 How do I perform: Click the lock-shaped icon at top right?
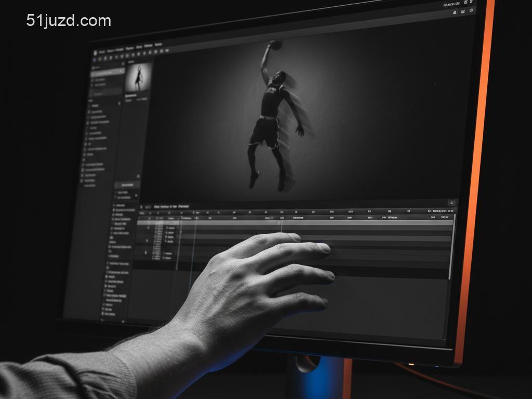pos(455,11)
